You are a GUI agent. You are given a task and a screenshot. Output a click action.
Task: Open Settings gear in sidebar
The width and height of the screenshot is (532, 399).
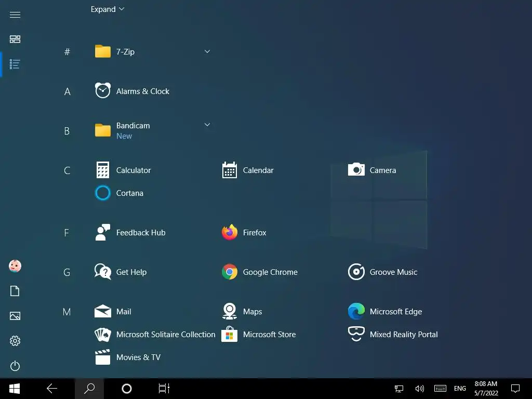click(15, 341)
